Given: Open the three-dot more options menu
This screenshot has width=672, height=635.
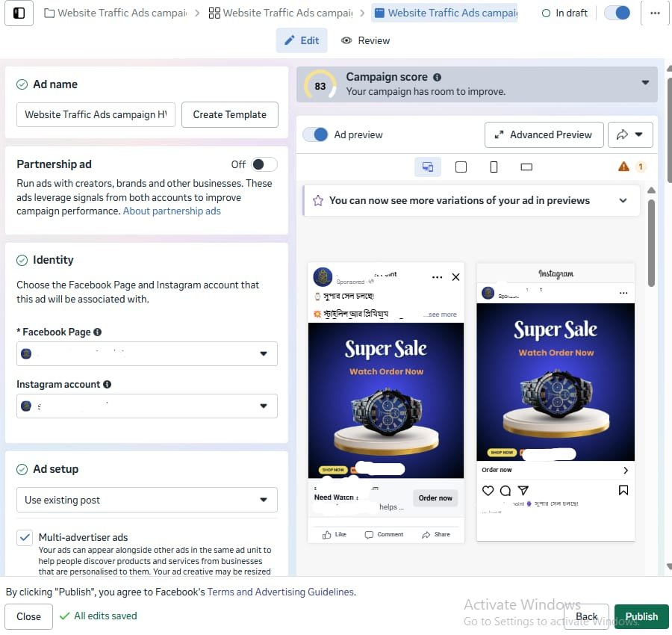Looking at the screenshot, I should [x=655, y=13].
